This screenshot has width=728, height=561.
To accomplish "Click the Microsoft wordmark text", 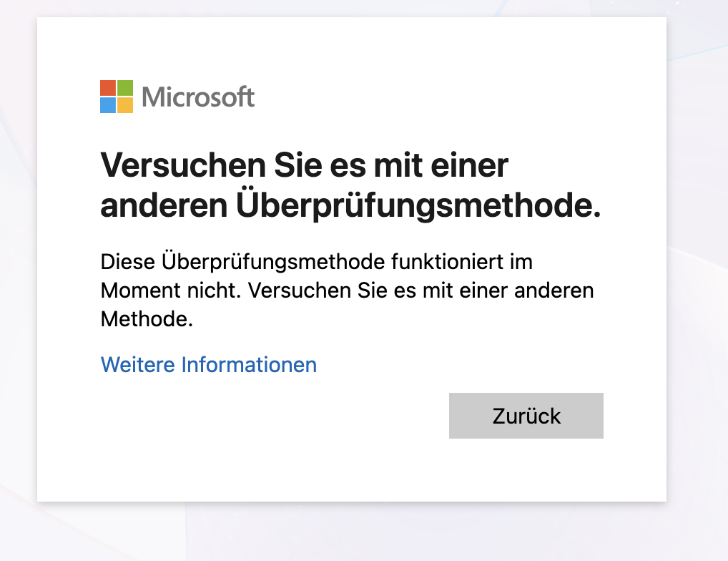I will click(x=197, y=97).
